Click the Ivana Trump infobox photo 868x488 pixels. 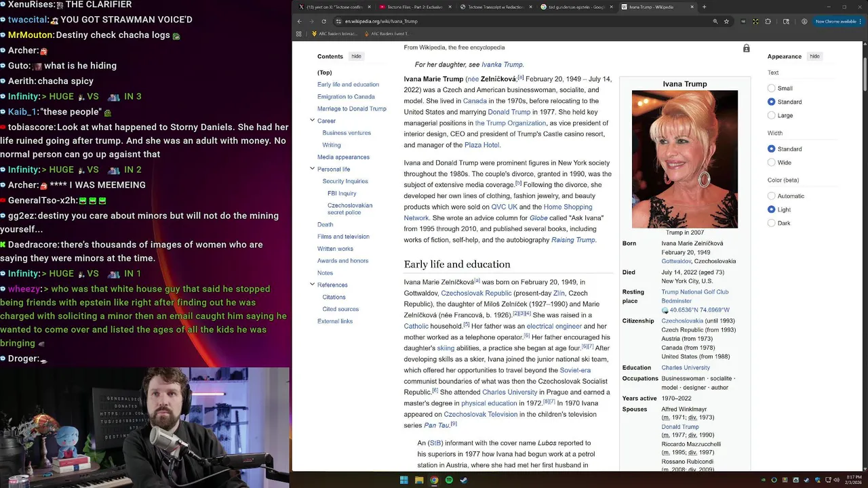[x=685, y=159]
